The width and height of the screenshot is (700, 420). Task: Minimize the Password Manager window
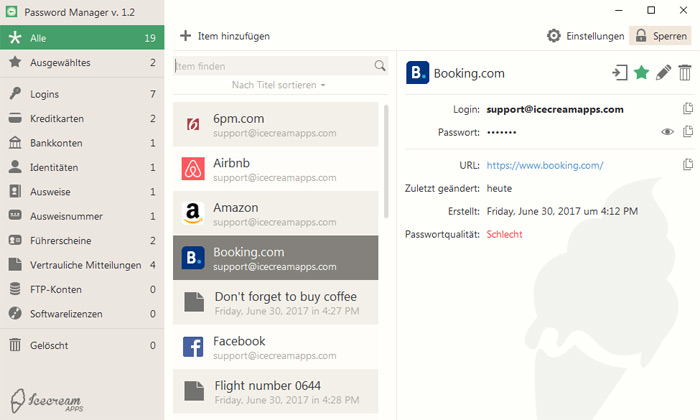[x=619, y=10]
